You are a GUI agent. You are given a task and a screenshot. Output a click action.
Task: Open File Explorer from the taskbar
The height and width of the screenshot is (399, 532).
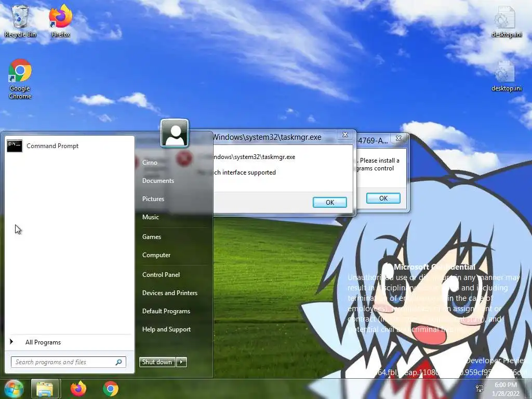click(x=45, y=389)
